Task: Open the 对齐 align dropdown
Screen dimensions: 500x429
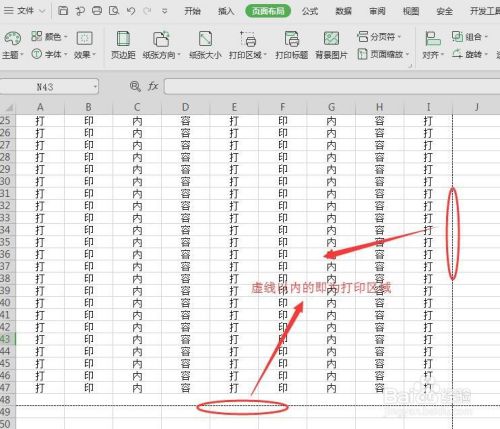Action: pos(433,45)
